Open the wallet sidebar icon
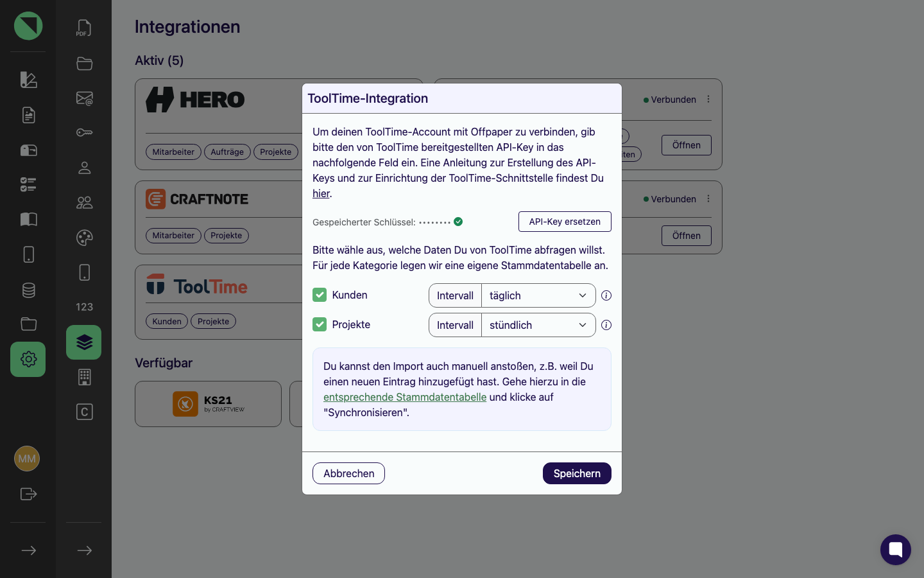This screenshot has height=578, width=924. pyautogui.click(x=28, y=150)
